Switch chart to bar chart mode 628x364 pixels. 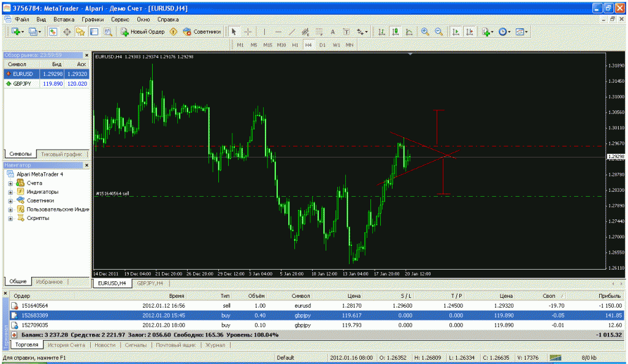tap(381, 31)
